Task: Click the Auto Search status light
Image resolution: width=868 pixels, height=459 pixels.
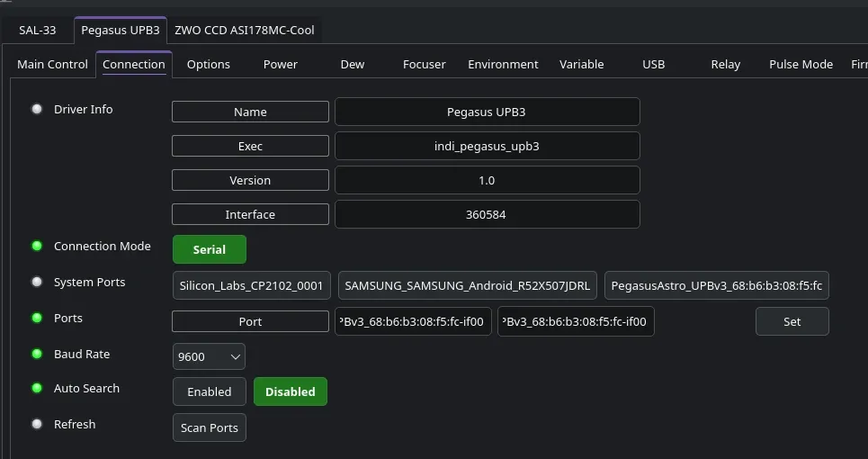Action: (37, 388)
